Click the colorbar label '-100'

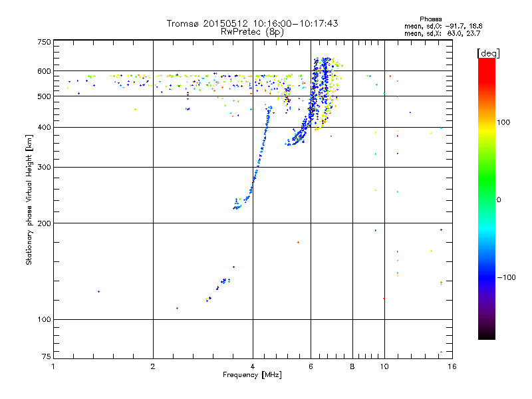506,277
